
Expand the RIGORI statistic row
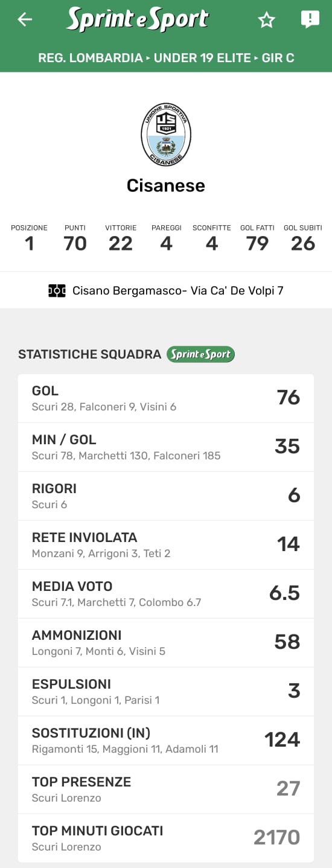click(x=166, y=496)
